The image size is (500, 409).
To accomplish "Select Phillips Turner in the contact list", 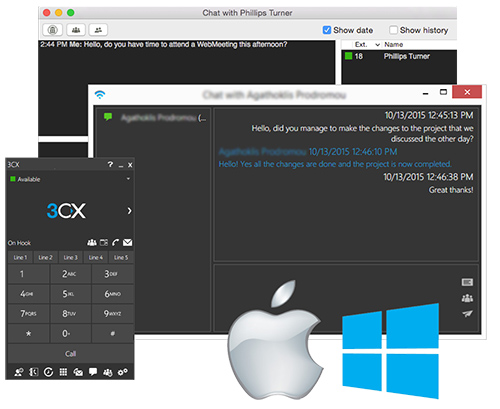I will (399, 56).
